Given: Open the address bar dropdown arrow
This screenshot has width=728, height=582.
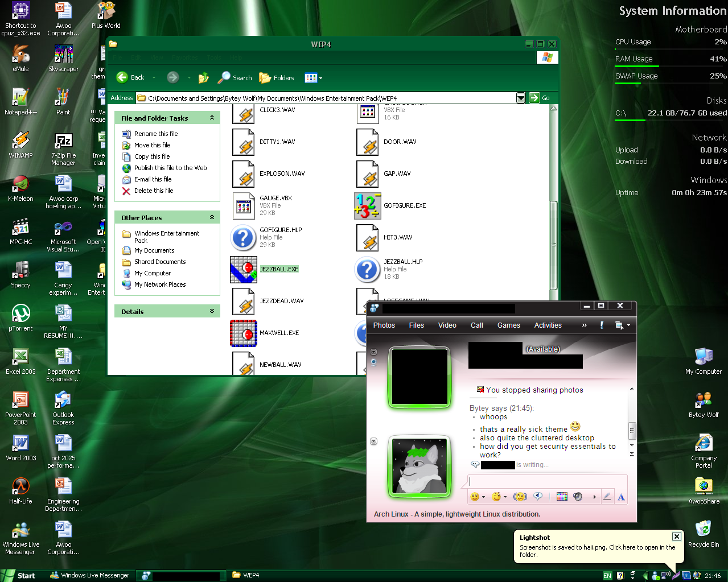Looking at the screenshot, I should [520, 98].
